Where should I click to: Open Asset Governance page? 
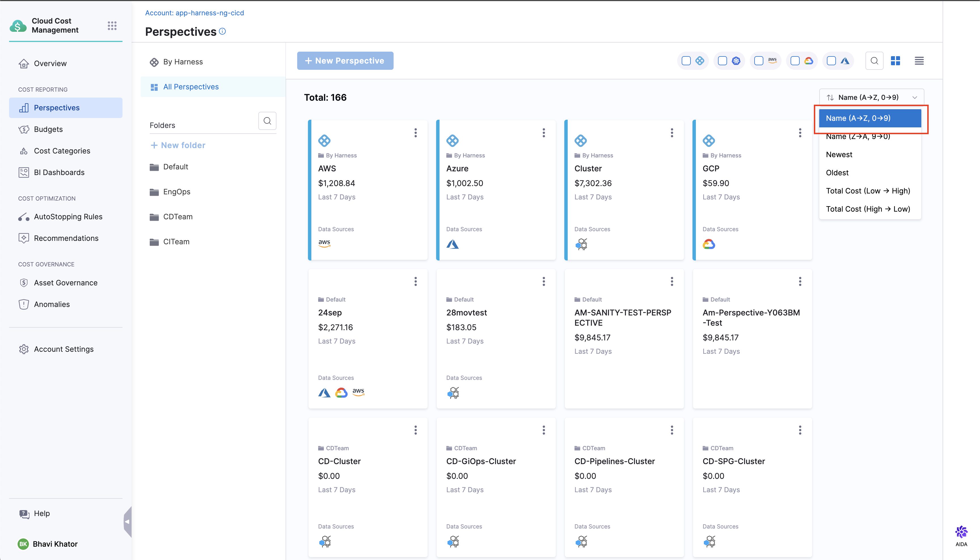(66, 283)
